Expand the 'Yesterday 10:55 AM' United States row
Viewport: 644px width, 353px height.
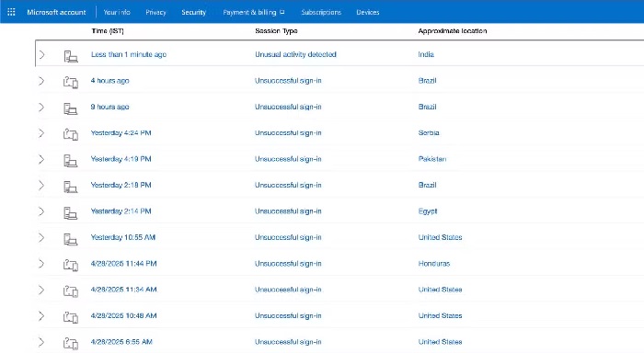tap(41, 238)
